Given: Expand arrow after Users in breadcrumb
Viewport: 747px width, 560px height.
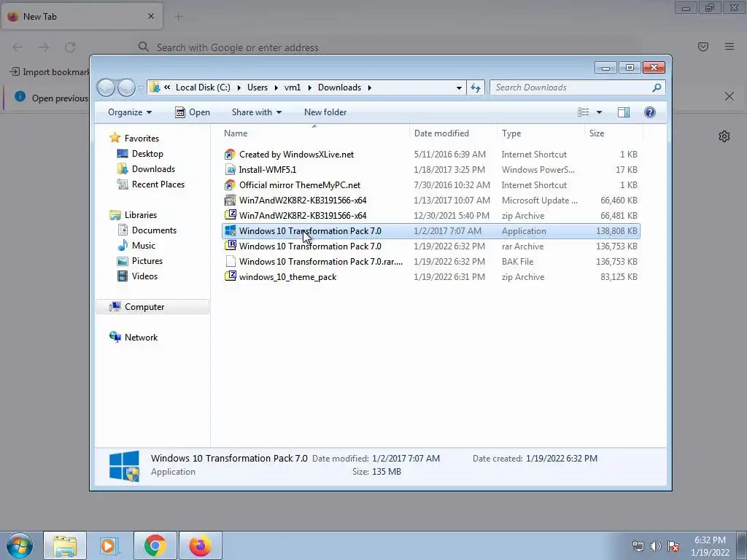Looking at the screenshot, I should (276, 87).
